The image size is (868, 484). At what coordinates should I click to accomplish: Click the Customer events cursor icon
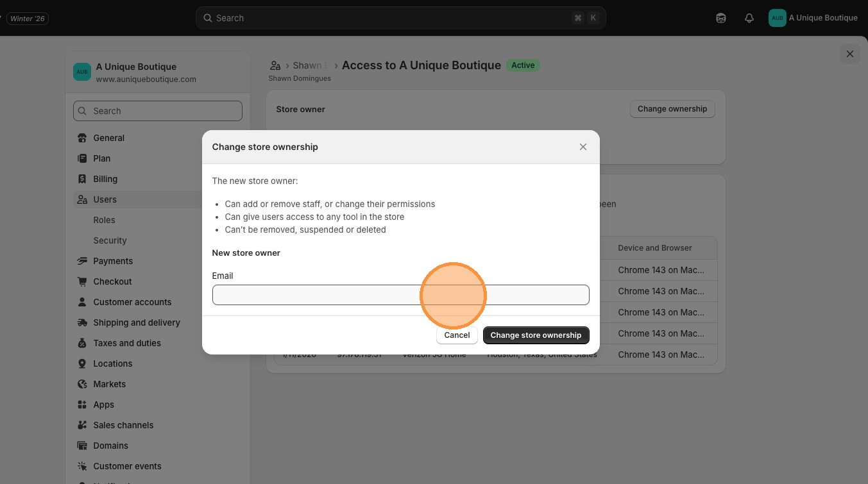82,466
